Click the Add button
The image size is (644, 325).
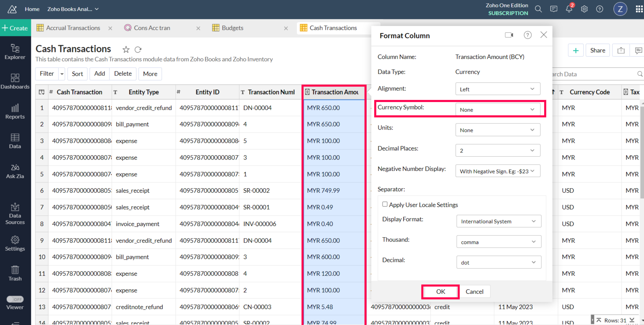click(100, 74)
